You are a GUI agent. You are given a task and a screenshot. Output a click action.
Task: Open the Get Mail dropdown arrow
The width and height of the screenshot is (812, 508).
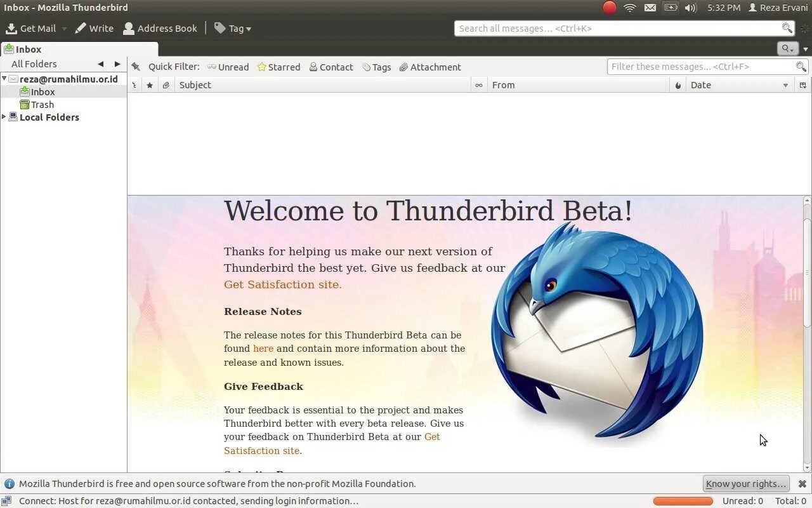point(64,29)
